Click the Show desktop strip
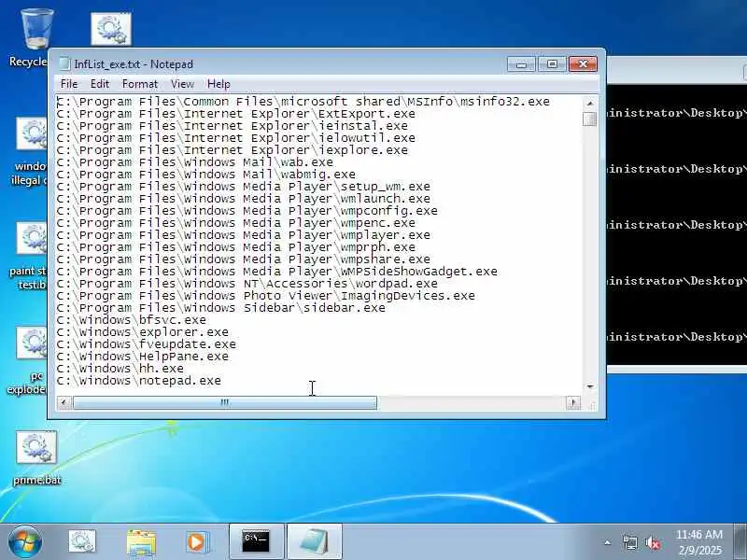Image resolution: width=747 pixels, height=560 pixels. pos(740,542)
